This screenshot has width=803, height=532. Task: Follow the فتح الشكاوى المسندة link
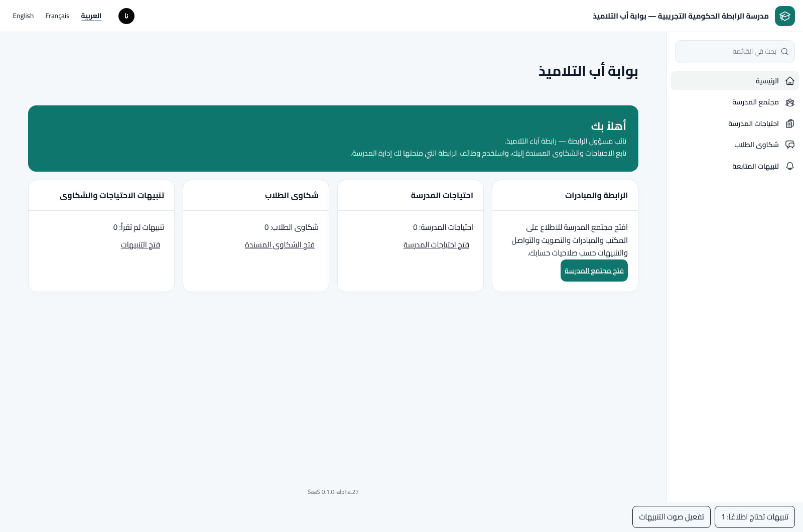click(x=280, y=245)
